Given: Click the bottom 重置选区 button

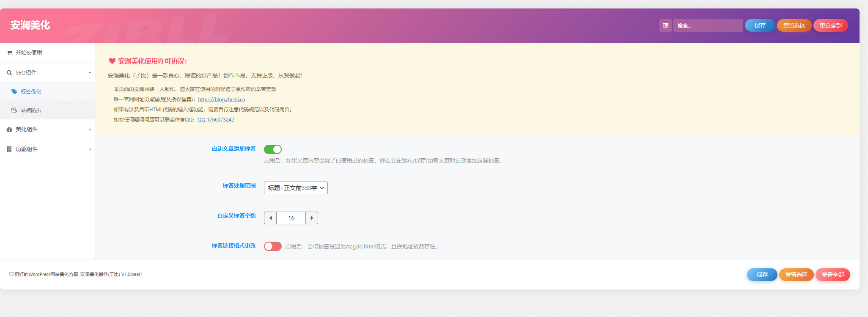Looking at the screenshot, I should tap(796, 275).
